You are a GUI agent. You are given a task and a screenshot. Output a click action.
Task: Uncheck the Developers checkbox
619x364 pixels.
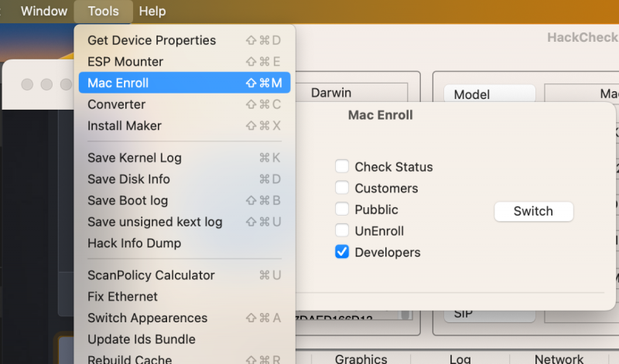(x=342, y=252)
